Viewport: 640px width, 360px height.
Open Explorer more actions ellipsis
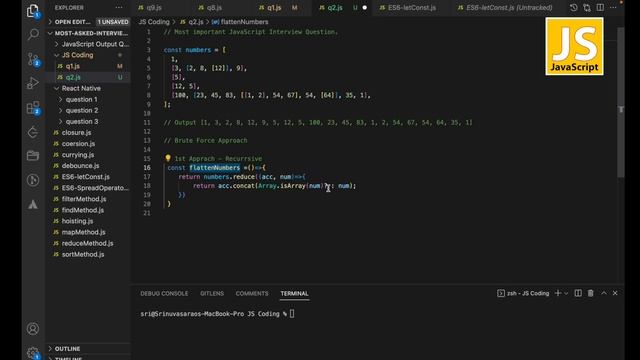pos(119,7)
